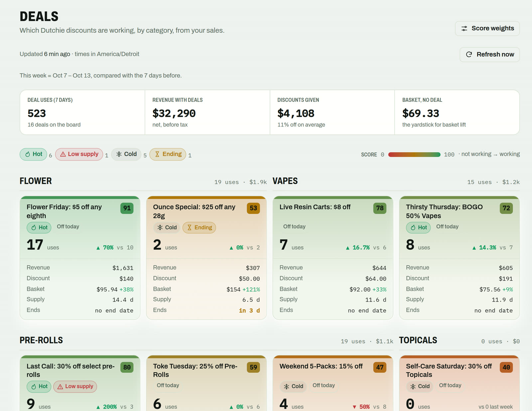Select the PRE-ROLLS category heading
This screenshot has width=532, height=411.
(41, 340)
